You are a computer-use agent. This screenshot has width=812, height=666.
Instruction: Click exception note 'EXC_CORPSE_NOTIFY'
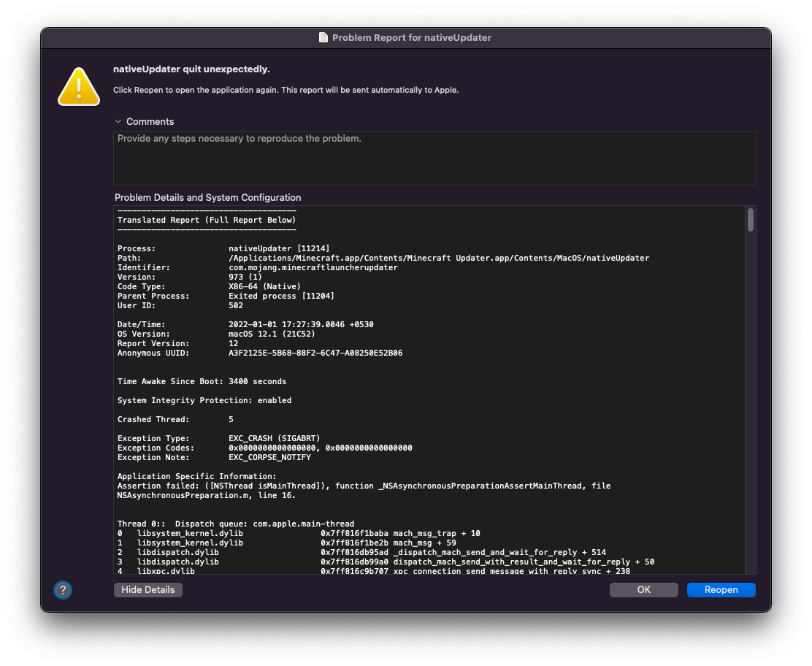click(269, 457)
